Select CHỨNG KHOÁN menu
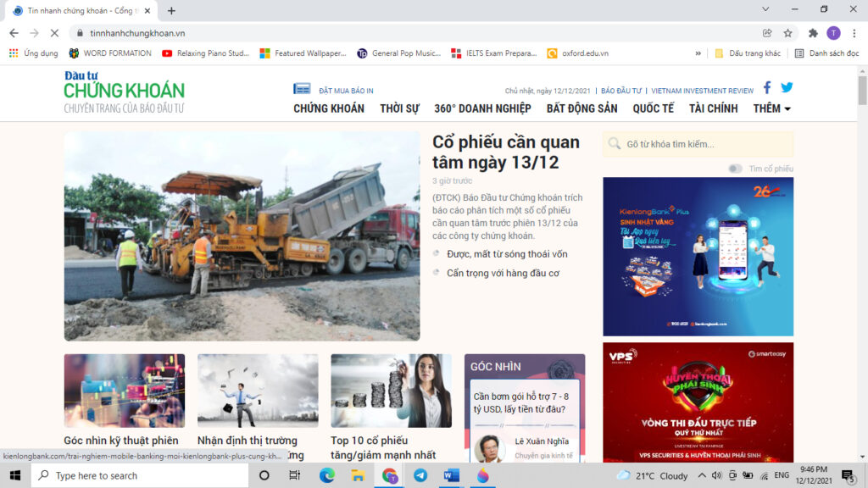Viewport: 868px width, 488px height. (329, 108)
